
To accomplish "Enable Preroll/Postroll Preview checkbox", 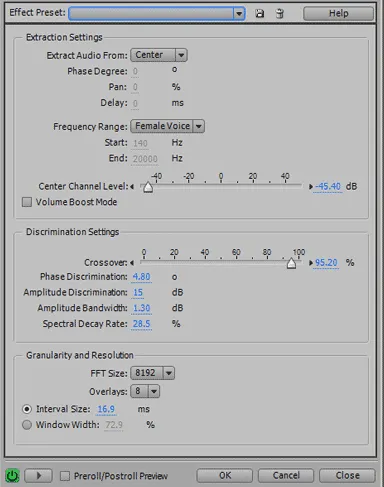I will 65,476.
